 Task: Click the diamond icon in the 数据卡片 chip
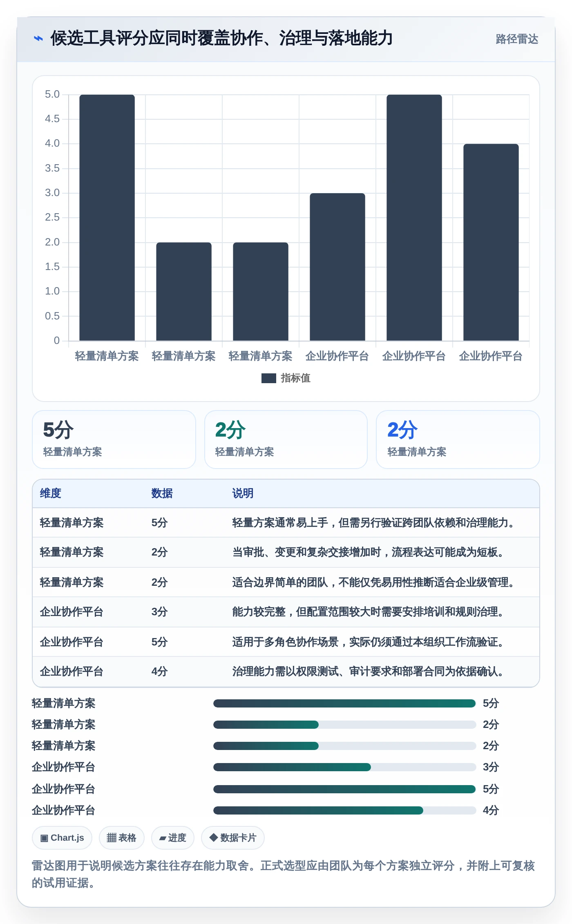(x=213, y=837)
